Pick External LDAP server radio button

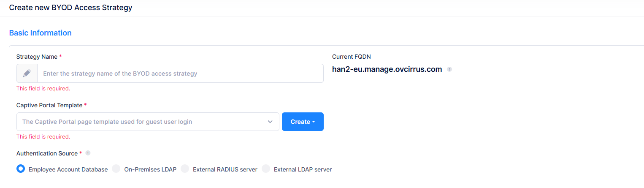coord(266,169)
